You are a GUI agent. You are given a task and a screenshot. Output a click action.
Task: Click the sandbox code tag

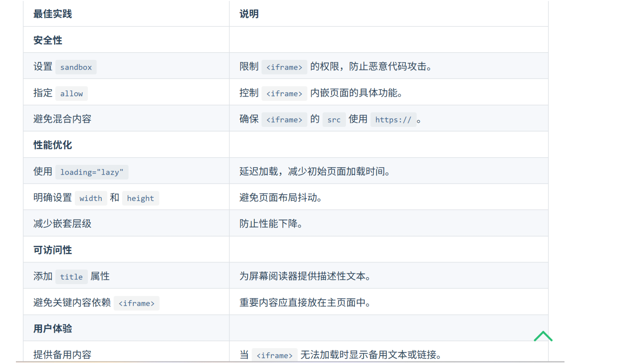[x=76, y=67]
